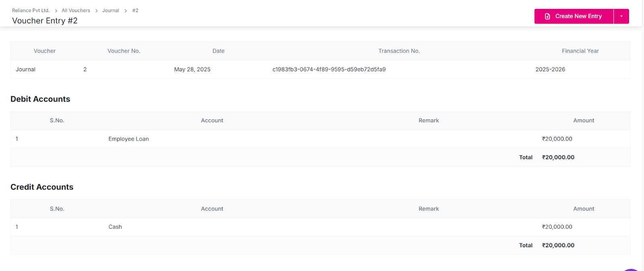Click the Amount header in Credit Accounts

(584, 209)
